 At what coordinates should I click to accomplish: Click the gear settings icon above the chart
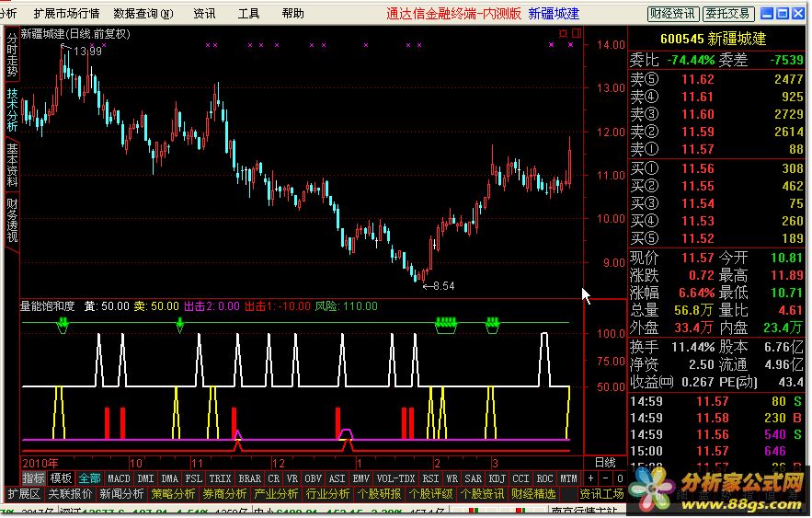(x=563, y=34)
